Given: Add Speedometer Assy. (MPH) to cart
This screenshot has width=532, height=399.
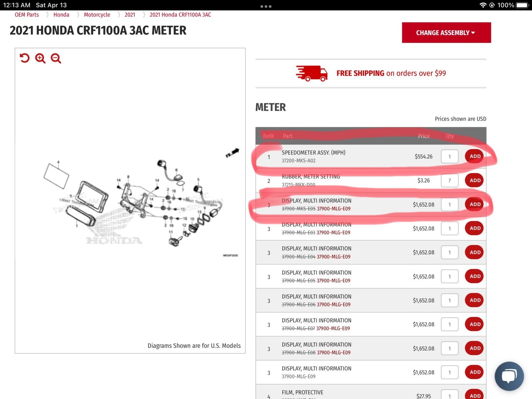Looking at the screenshot, I should (474, 156).
